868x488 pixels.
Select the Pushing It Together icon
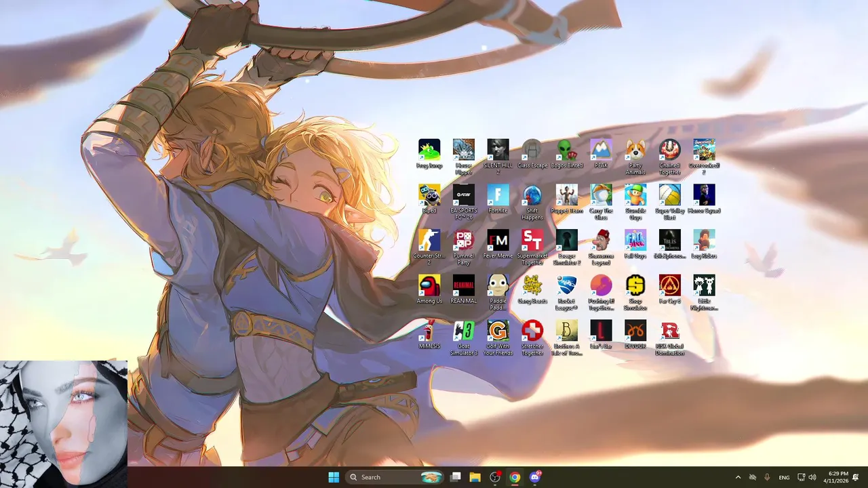601,292
